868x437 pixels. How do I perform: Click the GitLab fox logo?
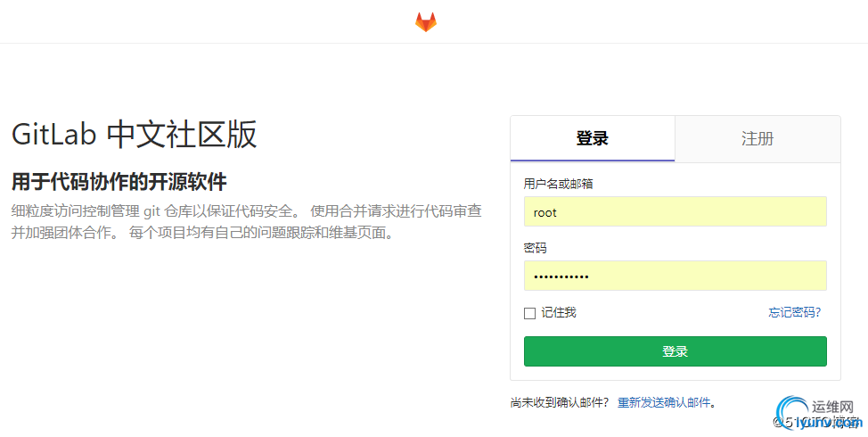coord(426,21)
